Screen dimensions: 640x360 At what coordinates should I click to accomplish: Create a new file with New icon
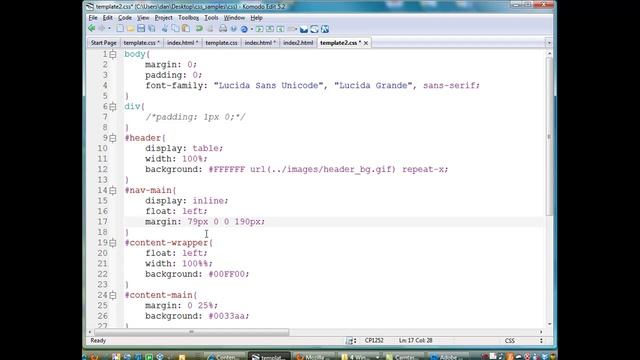pos(120,29)
